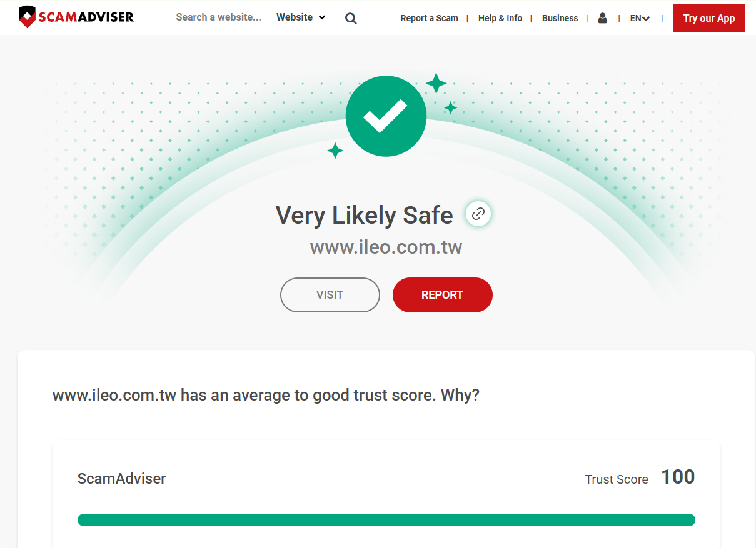Click the green Trust Score progress bar
Viewport: 756px width, 548px height.
386,519
